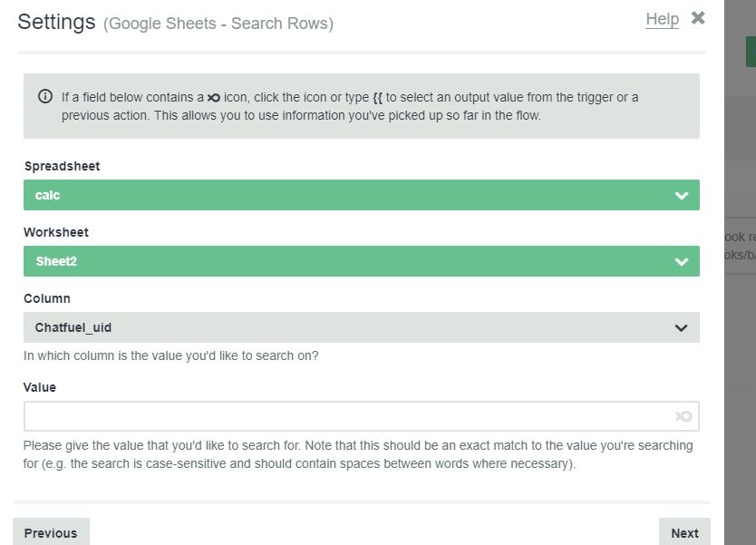Select the 'calc' spreadsheet field
756x545 pixels.
[344, 195]
